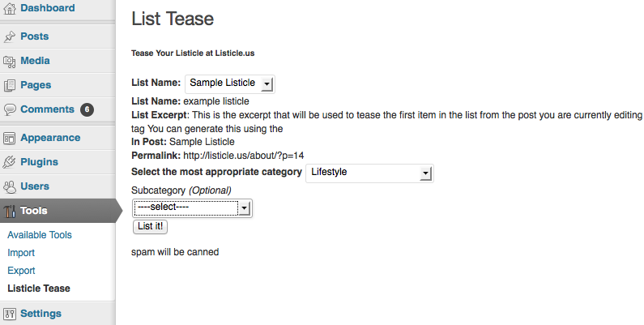Open Listicle Tease submenu item
This screenshot has width=644, height=325.
coord(39,289)
